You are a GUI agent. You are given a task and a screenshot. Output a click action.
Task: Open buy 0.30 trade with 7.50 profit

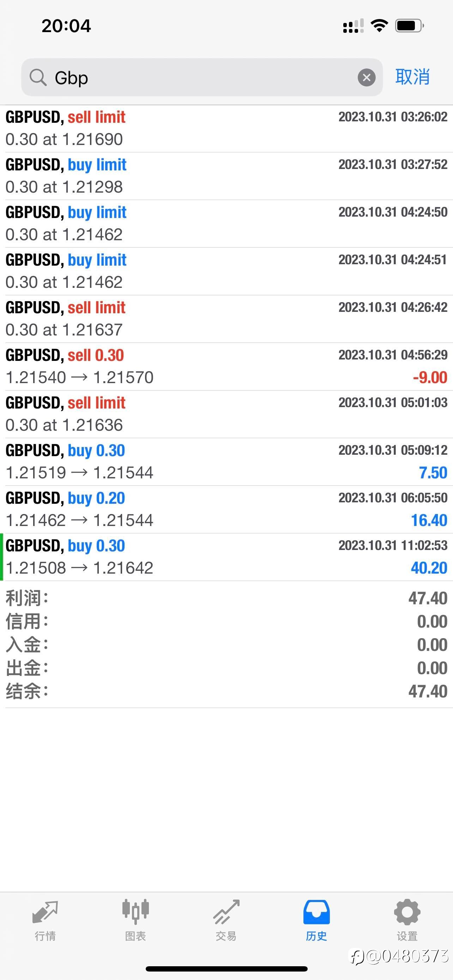pyautogui.click(x=226, y=461)
